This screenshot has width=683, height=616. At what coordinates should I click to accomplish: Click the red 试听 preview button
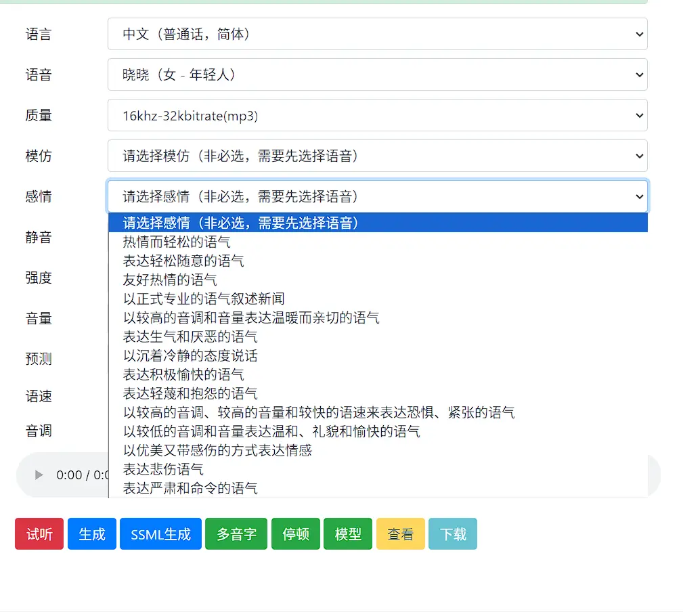(39, 534)
